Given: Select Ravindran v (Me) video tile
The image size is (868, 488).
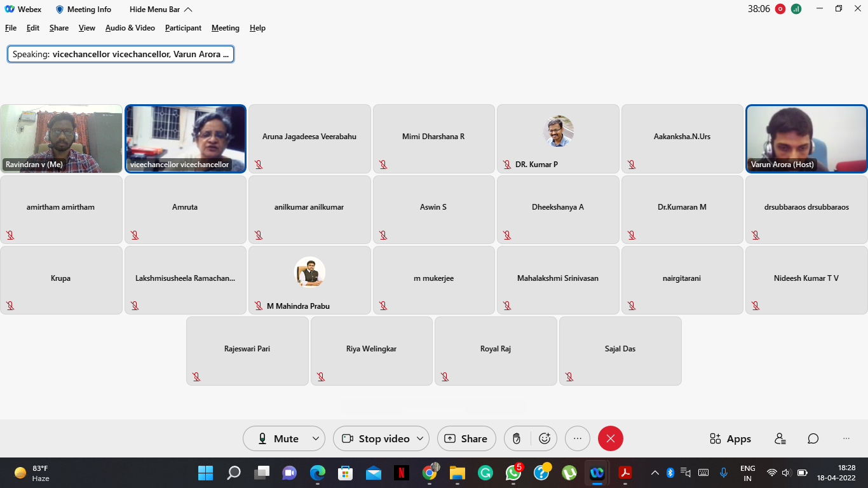Looking at the screenshot, I should click(x=61, y=139).
